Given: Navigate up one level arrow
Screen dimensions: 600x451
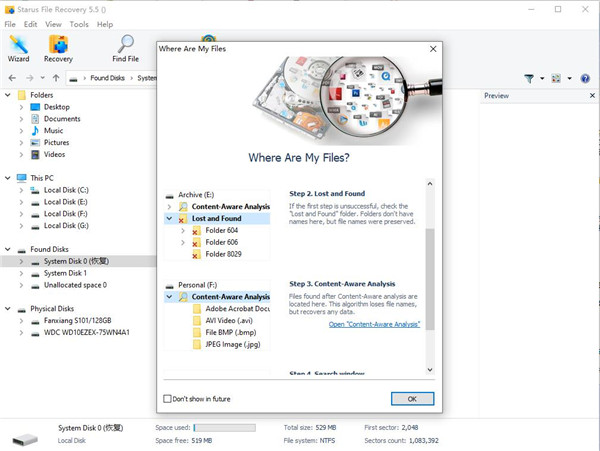Looking at the screenshot, I should click(56, 78).
